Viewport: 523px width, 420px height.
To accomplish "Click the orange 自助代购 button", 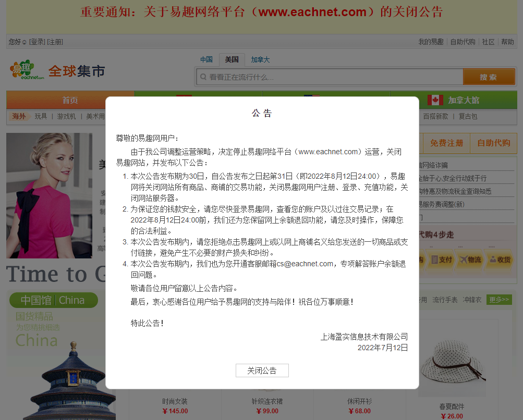I will coord(494,143).
